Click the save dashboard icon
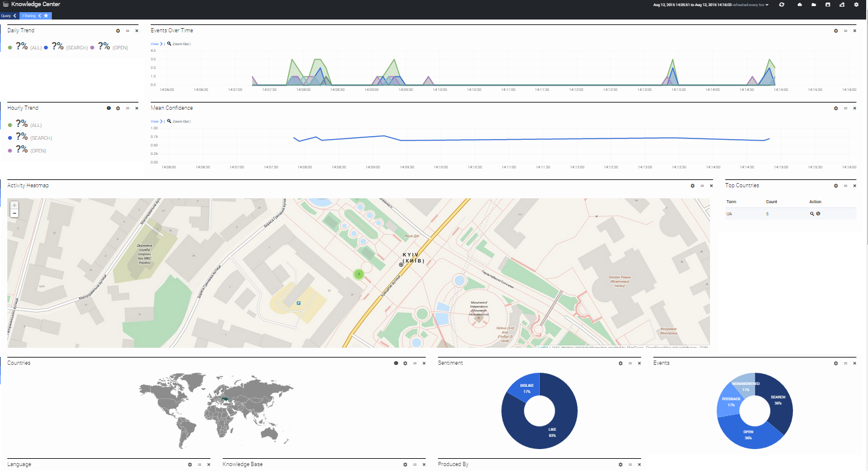The width and height of the screenshot is (868, 471). (x=828, y=4)
